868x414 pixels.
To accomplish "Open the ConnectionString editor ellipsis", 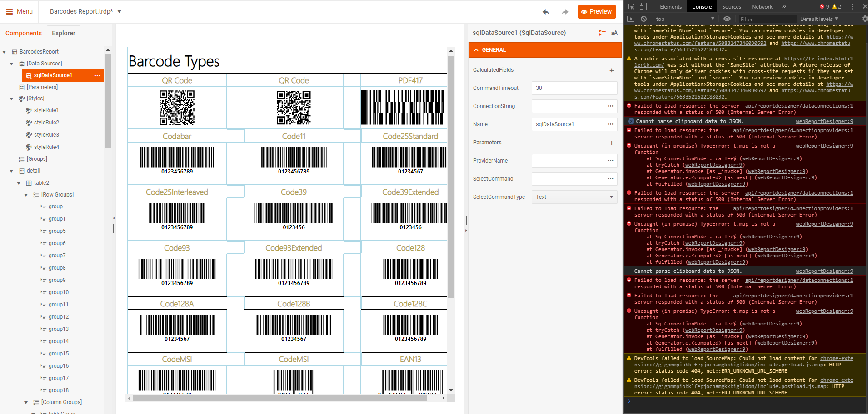I will (610, 106).
